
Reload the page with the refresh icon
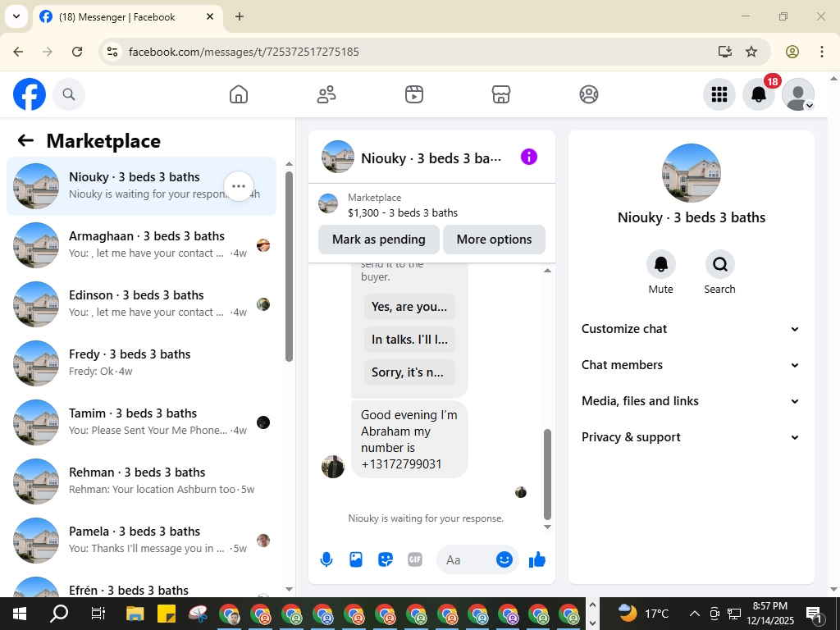(77, 52)
